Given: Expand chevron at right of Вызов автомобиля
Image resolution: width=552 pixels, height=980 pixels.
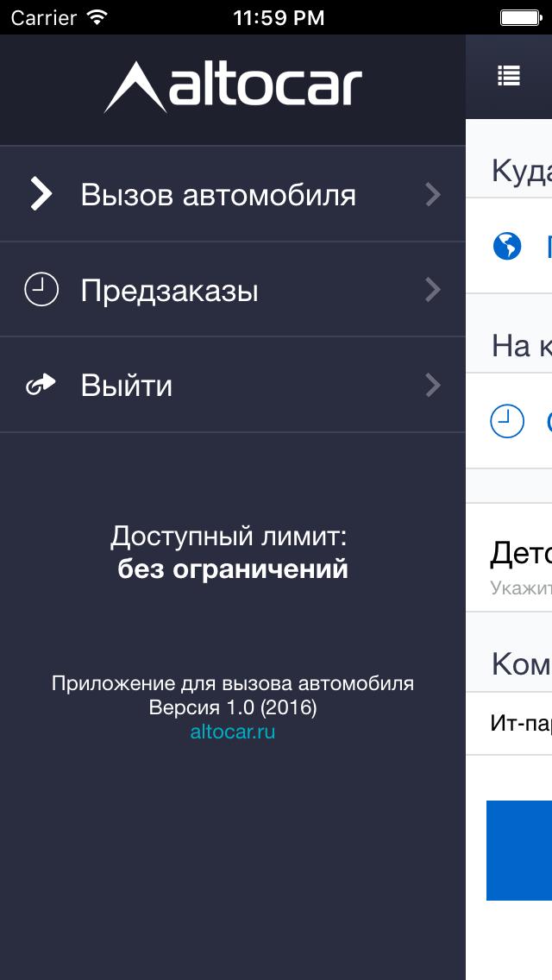Looking at the screenshot, I should pos(433,195).
